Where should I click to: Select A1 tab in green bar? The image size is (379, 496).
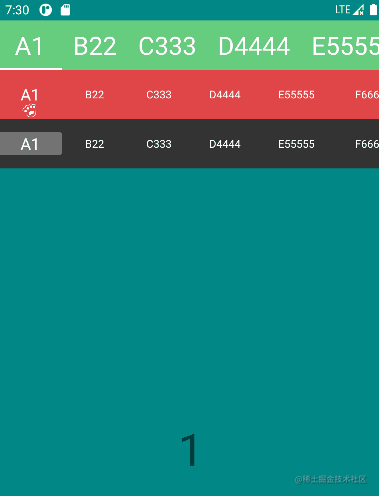coord(29,46)
